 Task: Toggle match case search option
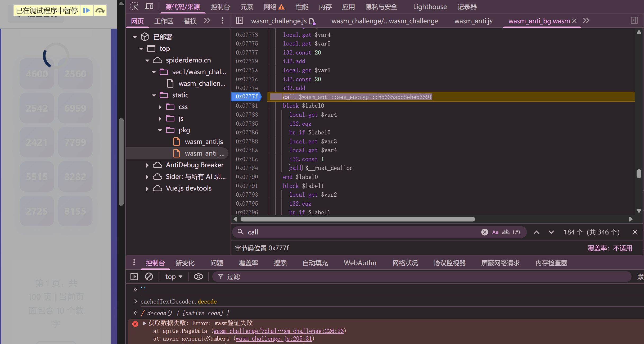coord(495,232)
